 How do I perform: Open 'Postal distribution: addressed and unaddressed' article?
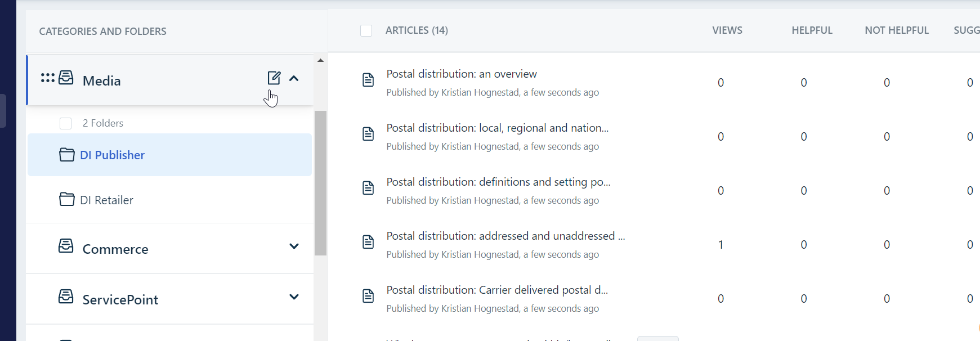point(506,236)
